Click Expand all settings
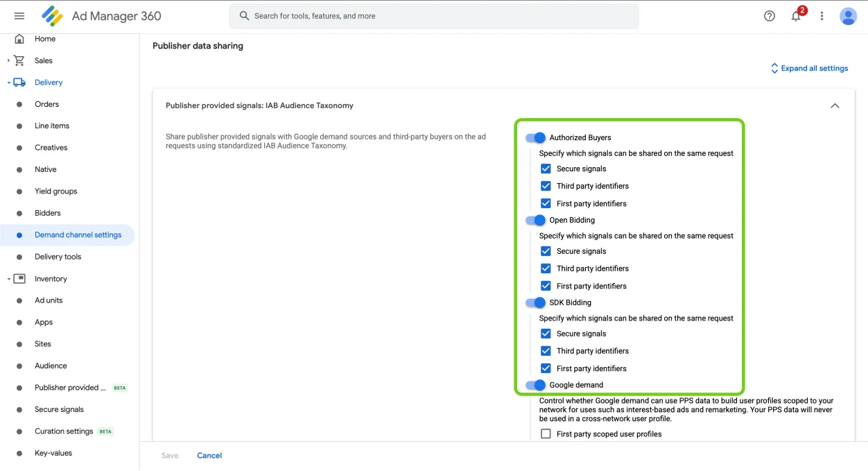The width and height of the screenshot is (868, 471). (815, 69)
